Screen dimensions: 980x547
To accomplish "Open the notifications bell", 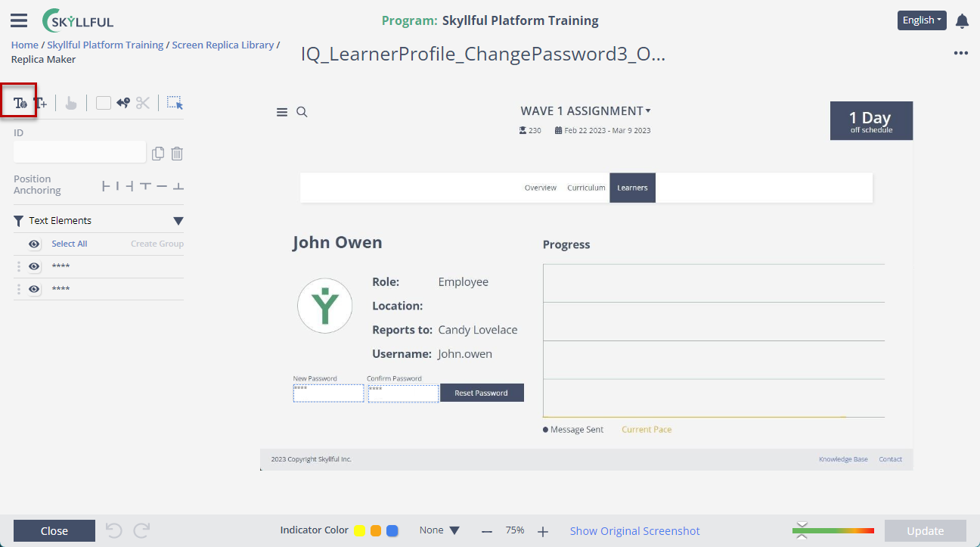I will (962, 21).
